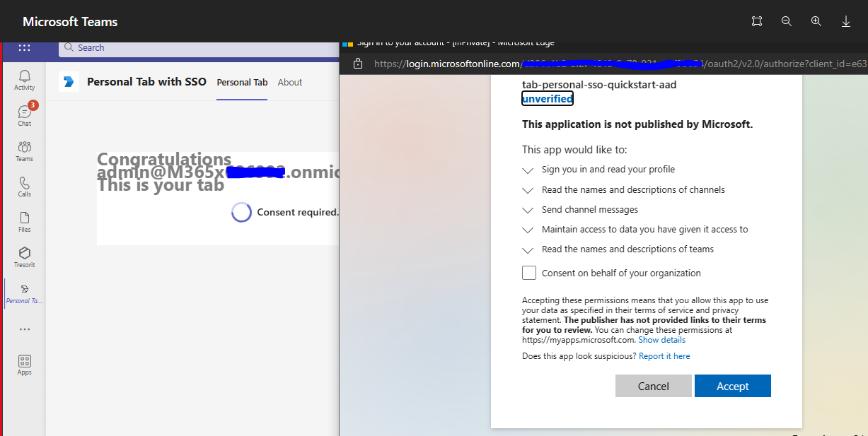Open the Show details link
The height and width of the screenshot is (436, 868).
click(661, 339)
